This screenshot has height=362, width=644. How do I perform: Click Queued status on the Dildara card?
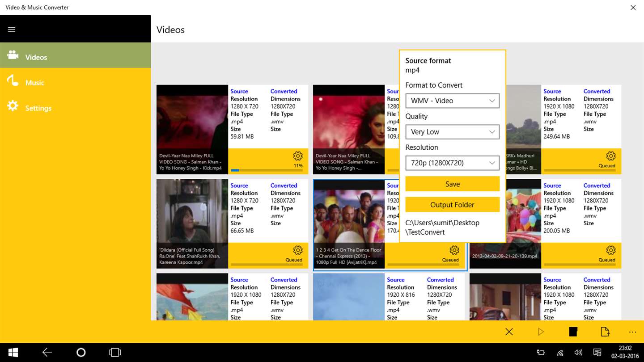(294, 260)
